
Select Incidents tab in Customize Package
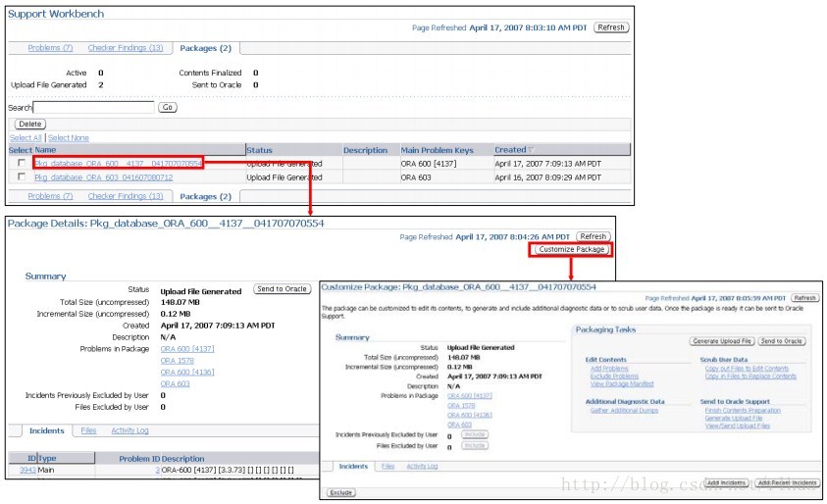pyautogui.click(x=353, y=466)
